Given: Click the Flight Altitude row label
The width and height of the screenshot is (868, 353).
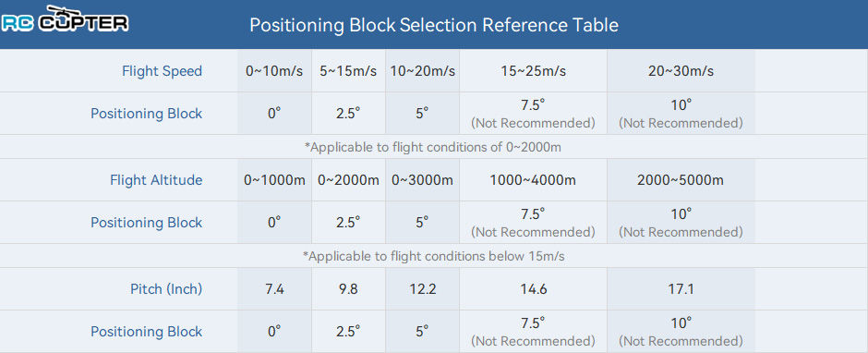Looking at the screenshot, I should [156, 180].
